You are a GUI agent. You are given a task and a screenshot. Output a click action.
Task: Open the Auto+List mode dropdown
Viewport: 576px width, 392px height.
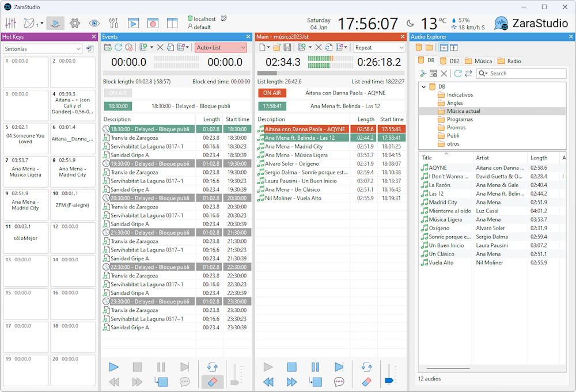point(221,48)
